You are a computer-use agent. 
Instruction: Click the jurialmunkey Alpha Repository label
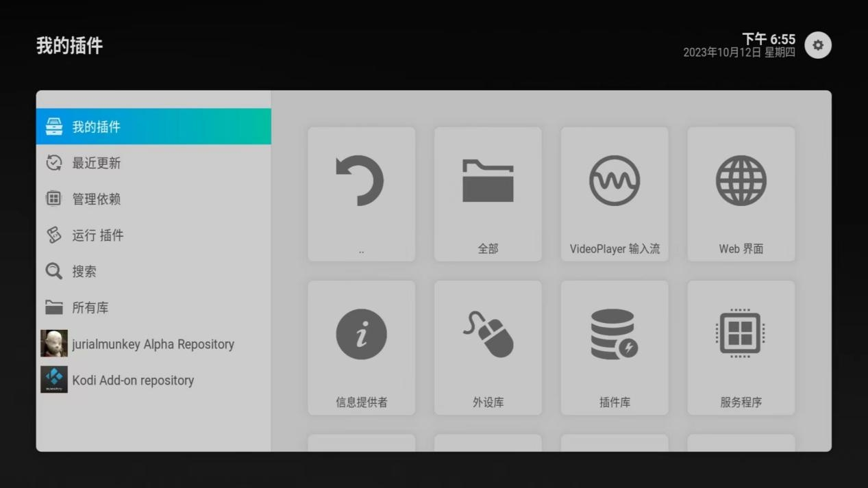[x=153, y=344]
